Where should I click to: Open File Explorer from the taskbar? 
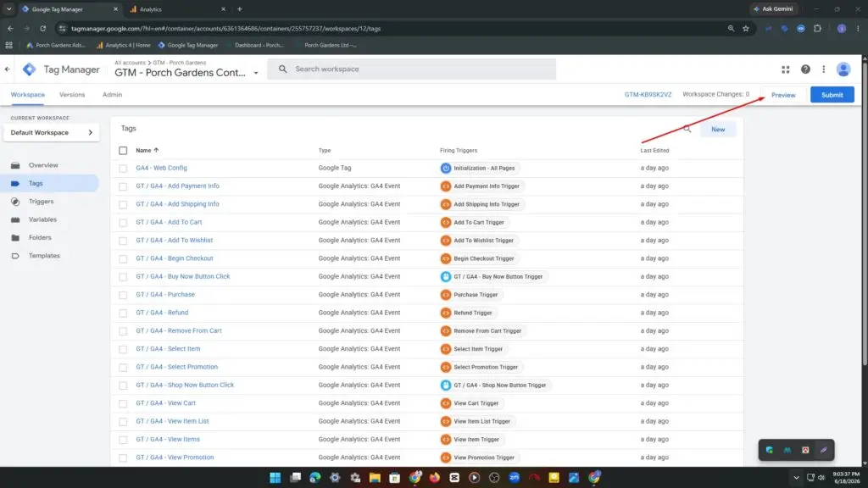tap(375, 478)
